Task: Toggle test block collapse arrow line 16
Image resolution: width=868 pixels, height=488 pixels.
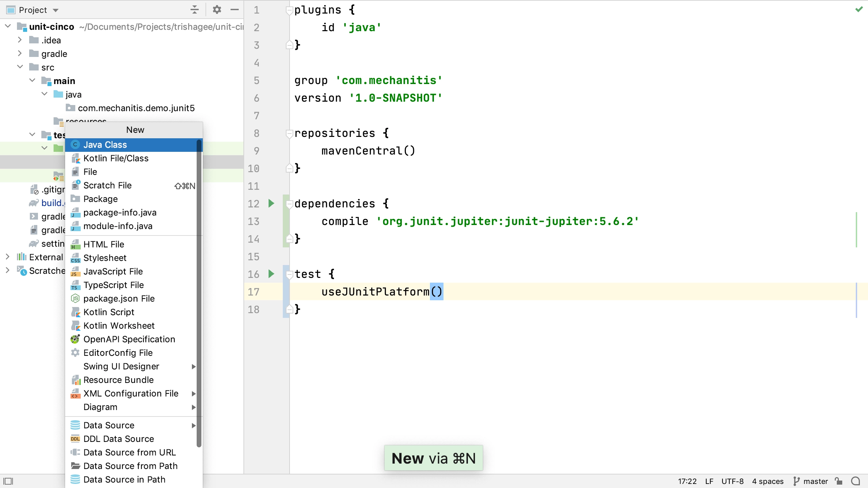Action: tap(289, 274)
